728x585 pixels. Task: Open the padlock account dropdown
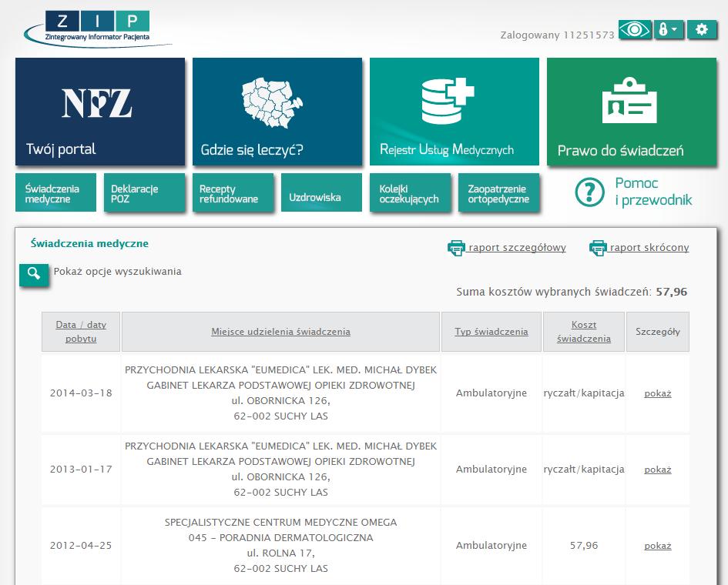pyautogui.click(x=669, y=30)
